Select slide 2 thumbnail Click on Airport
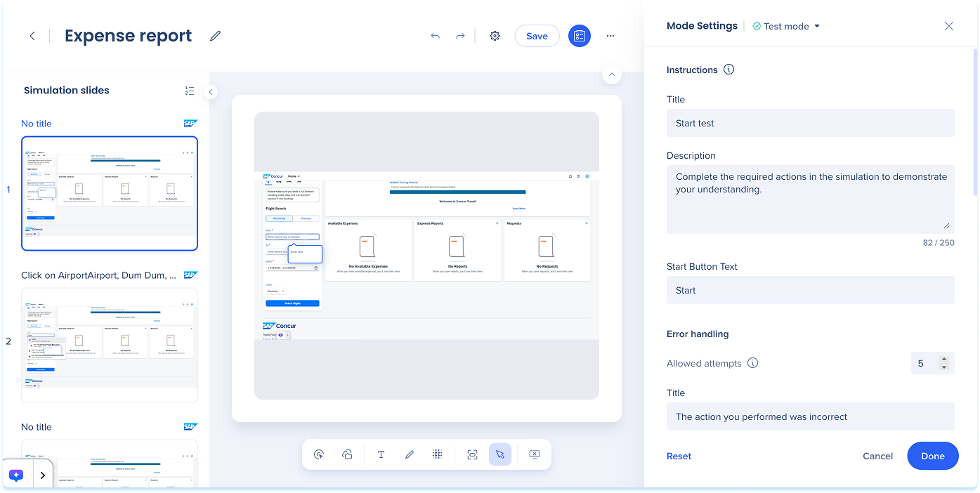980x493 pixels. pos(110,345)
